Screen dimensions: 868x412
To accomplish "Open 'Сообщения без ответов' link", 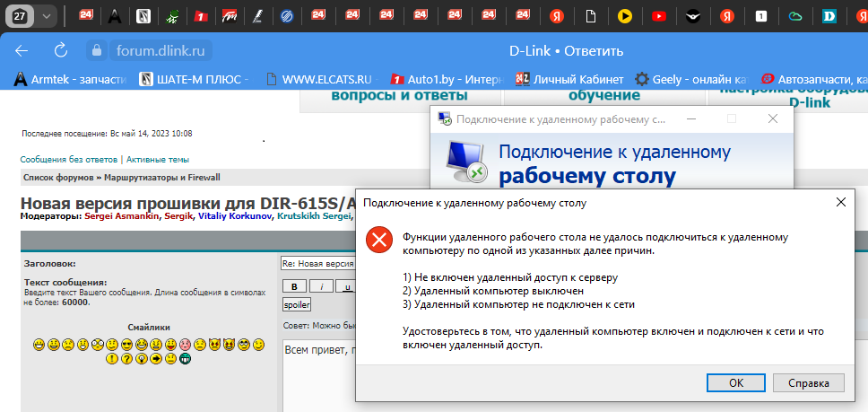I will pos(69,160).
